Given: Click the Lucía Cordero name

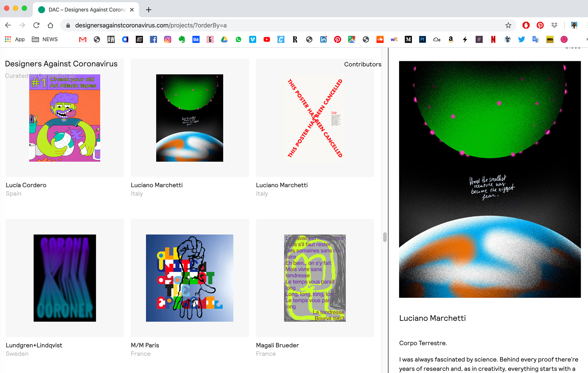Looking at the screenshot, I should tap(26, 185).
